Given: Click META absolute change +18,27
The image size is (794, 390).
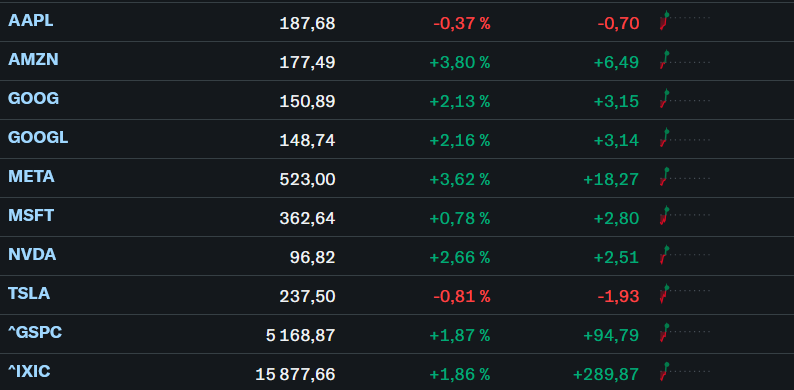Looking at the screenshot, I should point(611,179).
